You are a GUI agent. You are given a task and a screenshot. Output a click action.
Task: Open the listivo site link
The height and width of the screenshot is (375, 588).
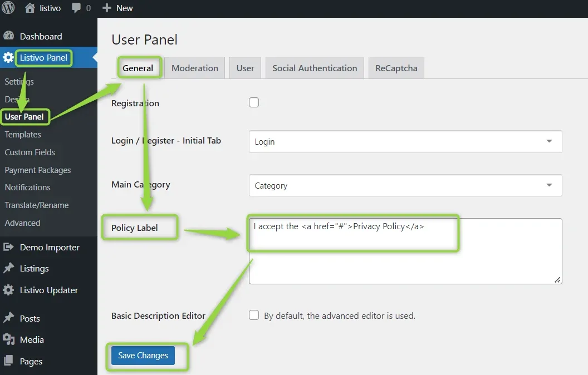50,8
